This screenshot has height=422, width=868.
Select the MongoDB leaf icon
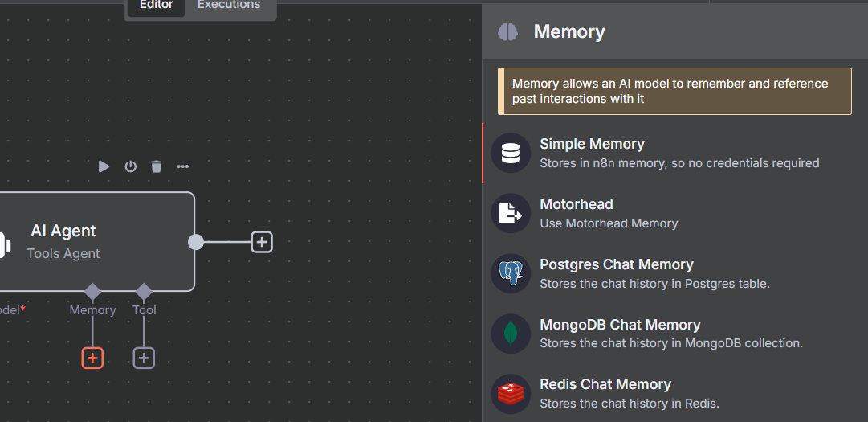point(511,334)
